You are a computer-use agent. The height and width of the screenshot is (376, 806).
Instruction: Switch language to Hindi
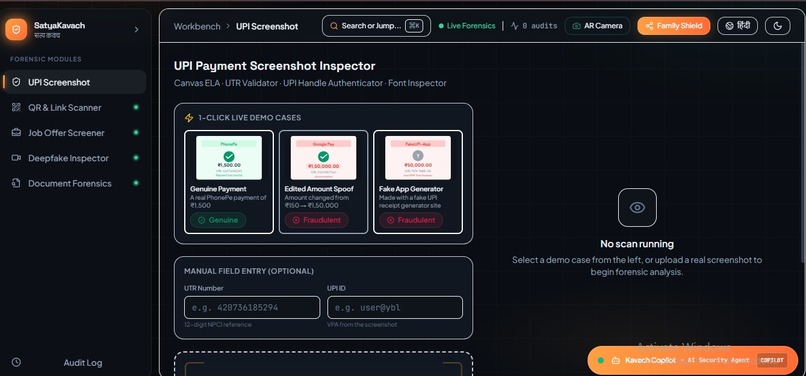coord(737,26)
